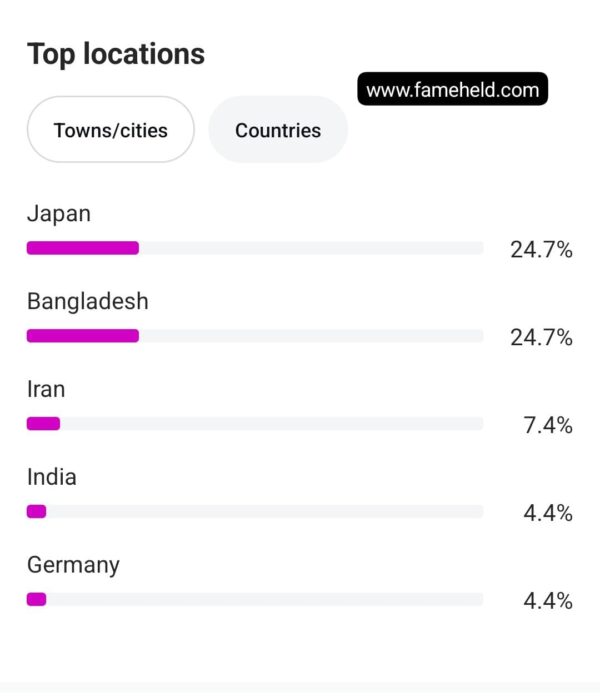
Task: Select the Bangladesh country label
Action: (87, 301)
